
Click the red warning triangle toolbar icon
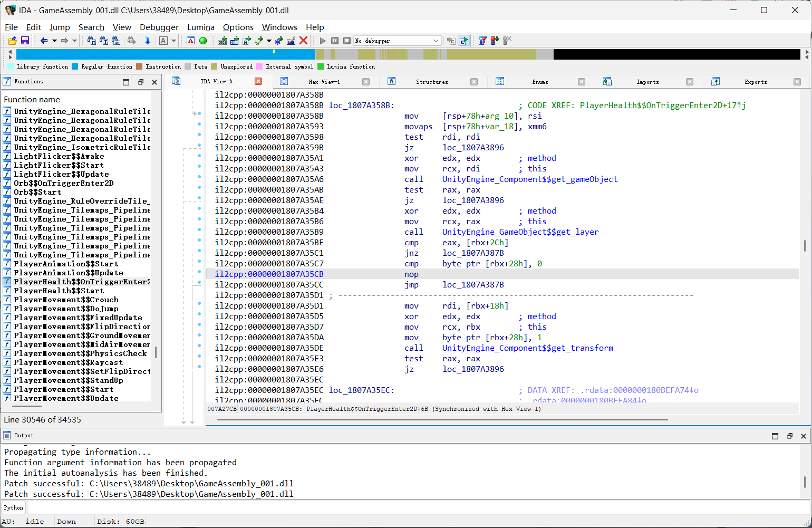(x=191, y=41)
